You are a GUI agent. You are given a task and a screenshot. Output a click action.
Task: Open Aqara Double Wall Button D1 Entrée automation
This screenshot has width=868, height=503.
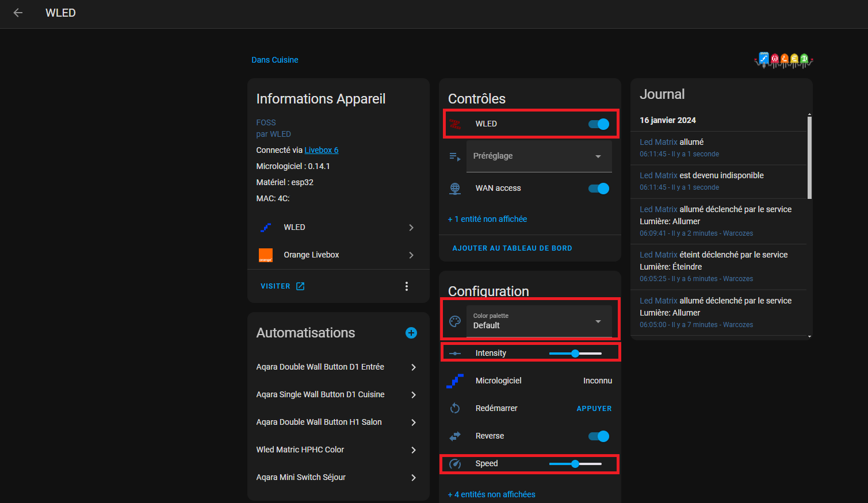[x=338, y=367]
